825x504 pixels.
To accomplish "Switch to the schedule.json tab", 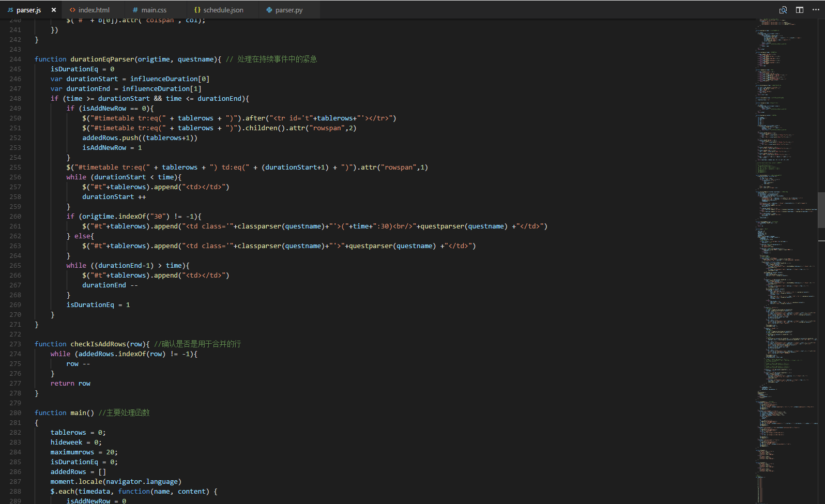I will (x=223, y=10).
